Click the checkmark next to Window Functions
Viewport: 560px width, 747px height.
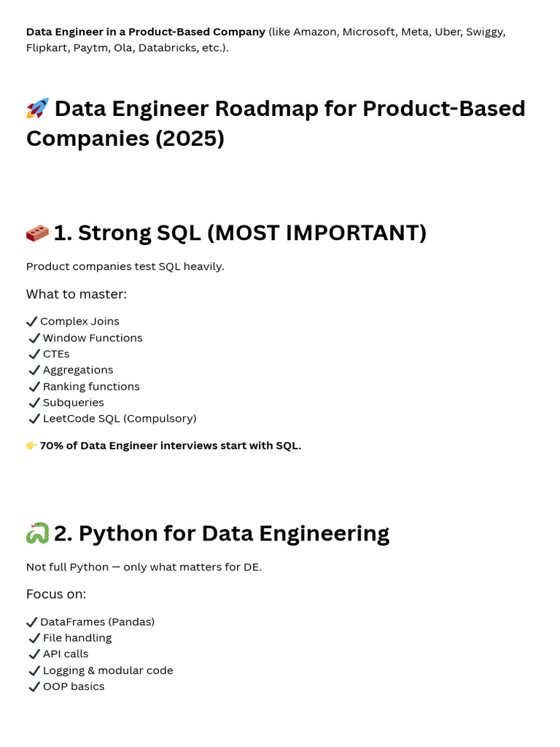34,338
